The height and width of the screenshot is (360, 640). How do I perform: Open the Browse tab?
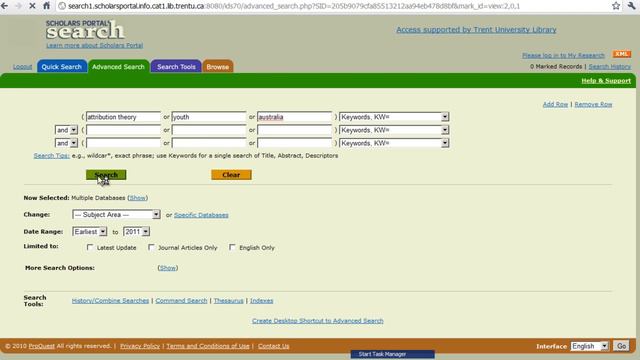pyautogui.click(x=218, y=67)
